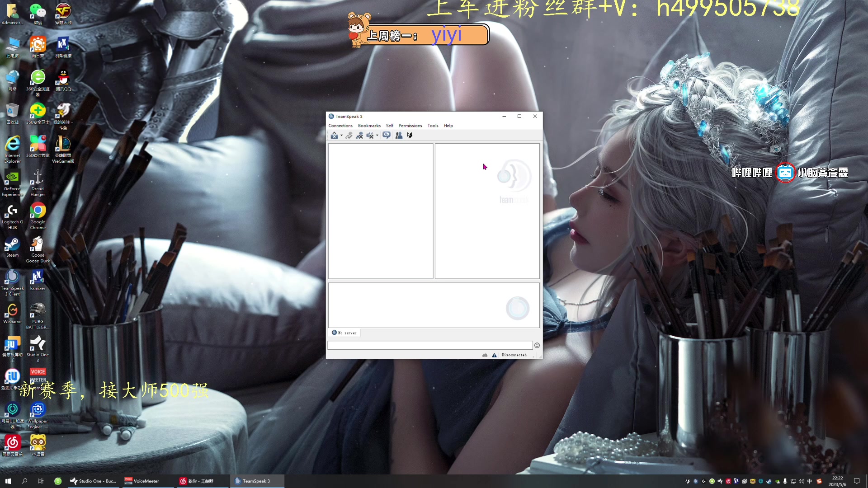Viewport: 868px width, 488px height.
Task: Open the CrossFire desktop shortcut
Action: click(x=63, y=14)
